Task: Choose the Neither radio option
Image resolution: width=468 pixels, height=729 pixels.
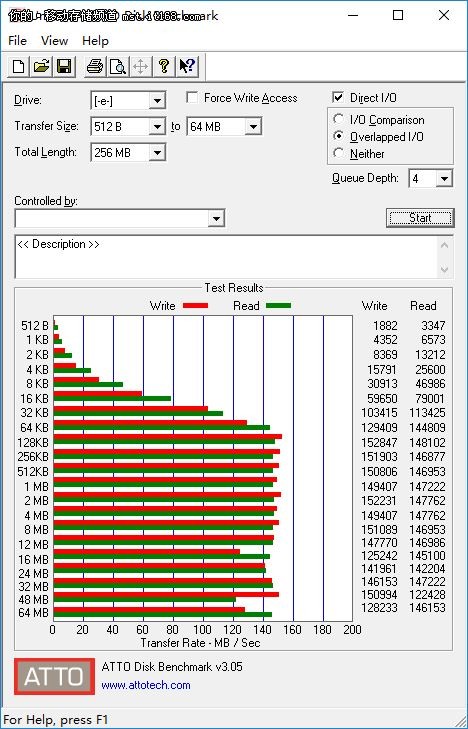Action: click(339, 153)
